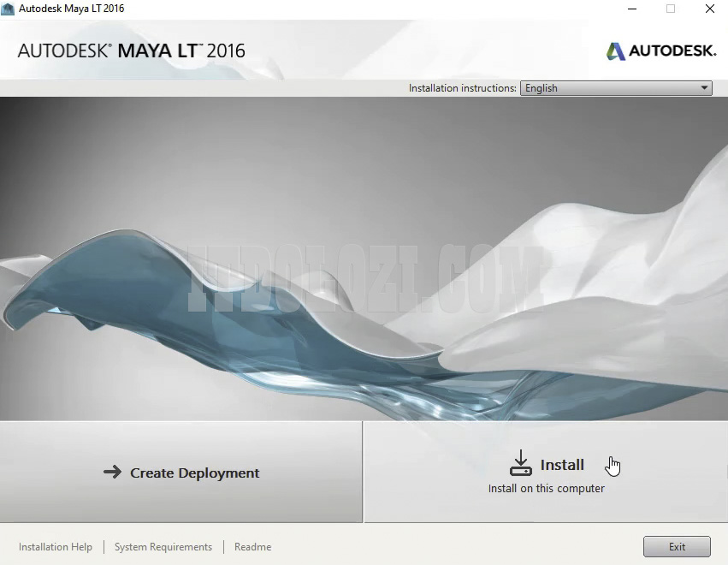Click the download-to-drive Install icon
This screenshot has width=728, height=565.
[x=520, y=464]
